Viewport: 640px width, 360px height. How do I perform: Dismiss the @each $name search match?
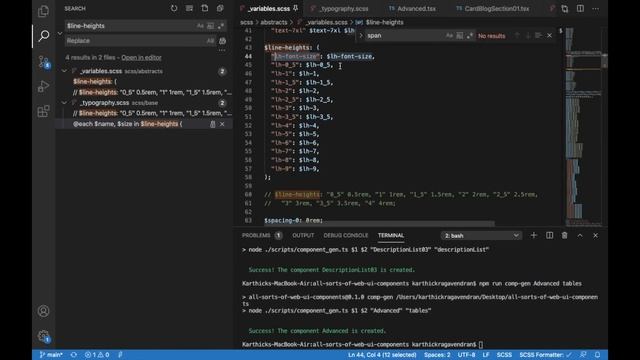click(x=222, y=124)
